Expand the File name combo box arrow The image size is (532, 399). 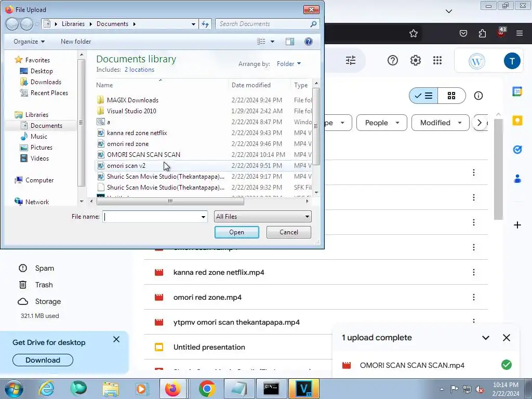pos(203,217)
